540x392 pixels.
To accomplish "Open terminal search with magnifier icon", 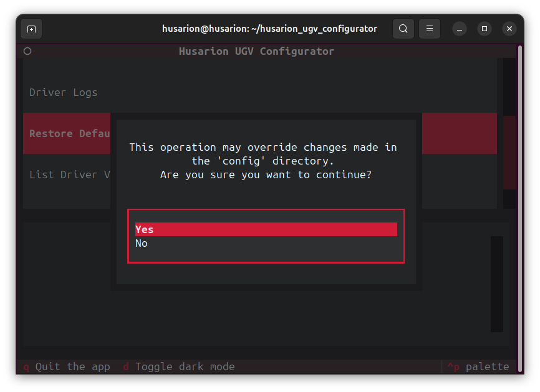I will point(403,29).
